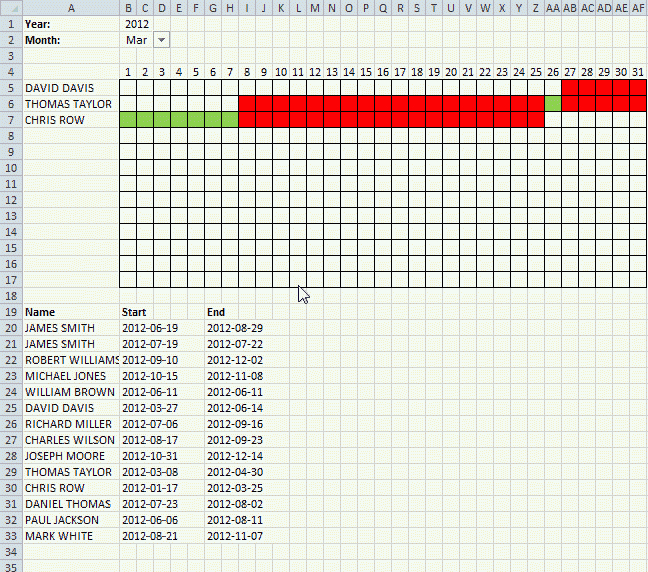Click DAVID DAVIS in the chart row 5
This screenshot has width=648, height=572.
60,88
